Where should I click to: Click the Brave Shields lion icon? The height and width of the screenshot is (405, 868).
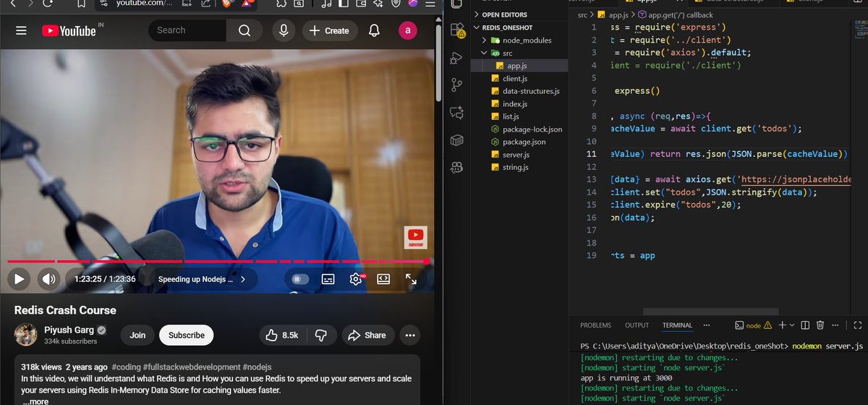point(227,4)
